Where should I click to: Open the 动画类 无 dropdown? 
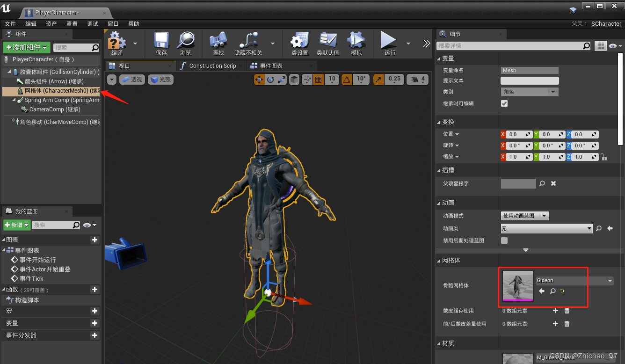(547, 228)
